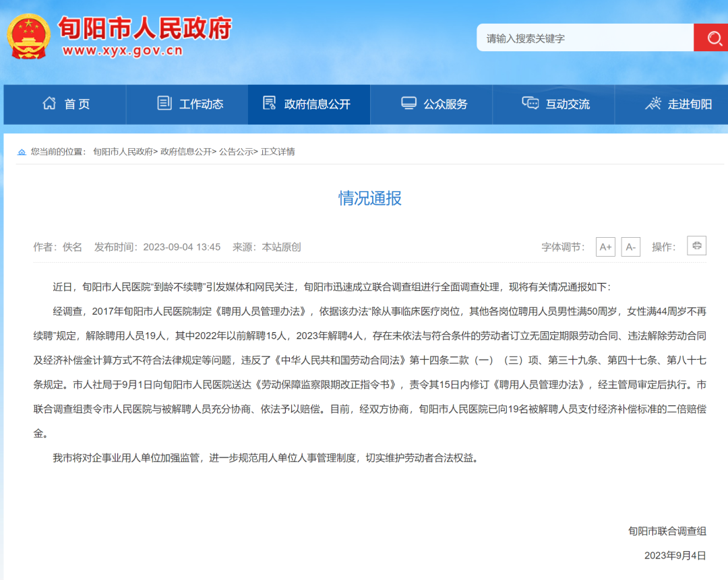Click the monitor icon beside 公众服务

tap(408, 104)
